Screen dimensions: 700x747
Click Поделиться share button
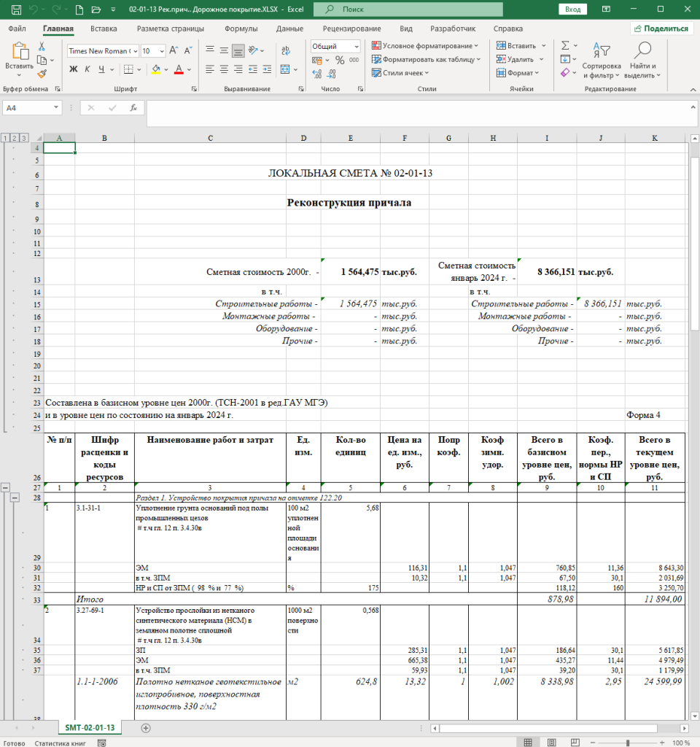pyautogui.click(x=661, y=28)
